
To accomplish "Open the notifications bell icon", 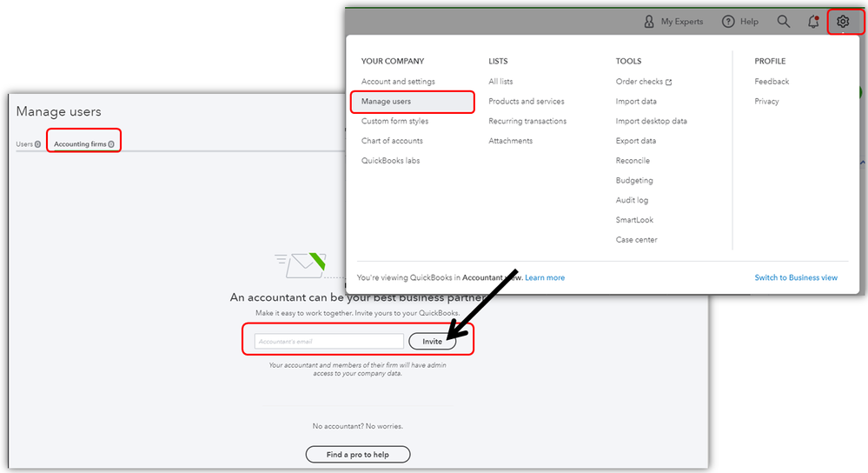I will tap(813, 22).
